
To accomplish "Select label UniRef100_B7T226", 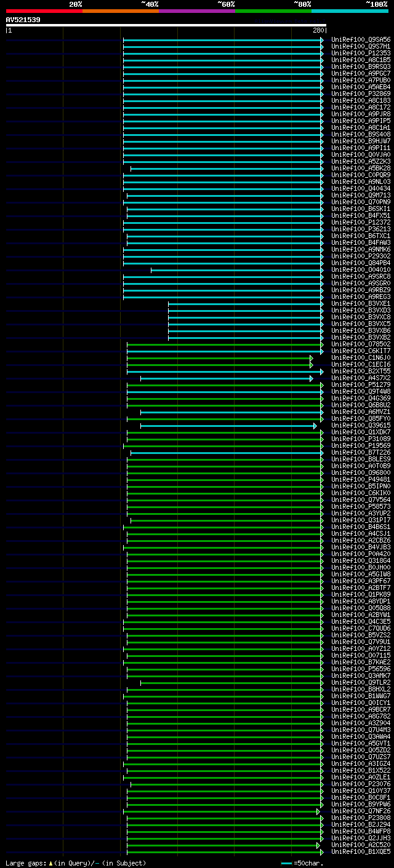I will (x=361, y=452).
